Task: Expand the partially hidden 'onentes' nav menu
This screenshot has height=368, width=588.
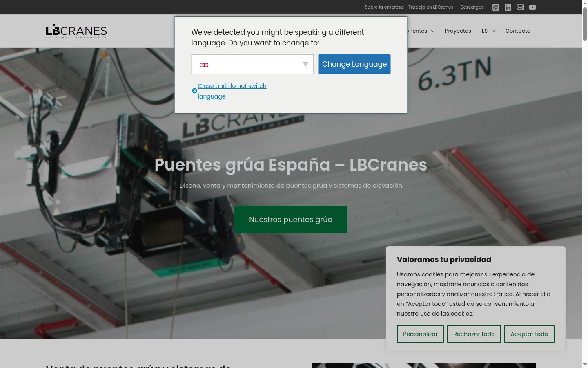Action: point(421,31)
